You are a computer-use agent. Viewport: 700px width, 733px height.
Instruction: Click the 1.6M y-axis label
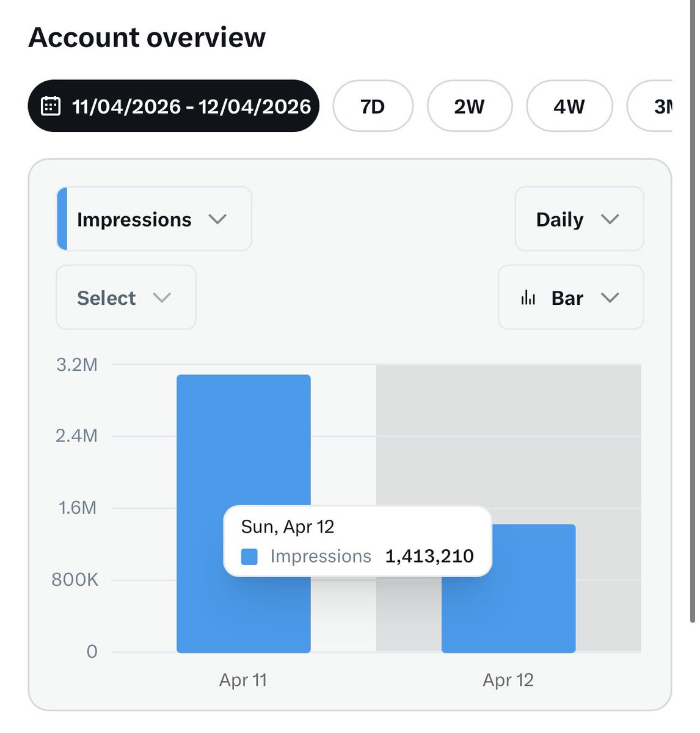[78, 508]
